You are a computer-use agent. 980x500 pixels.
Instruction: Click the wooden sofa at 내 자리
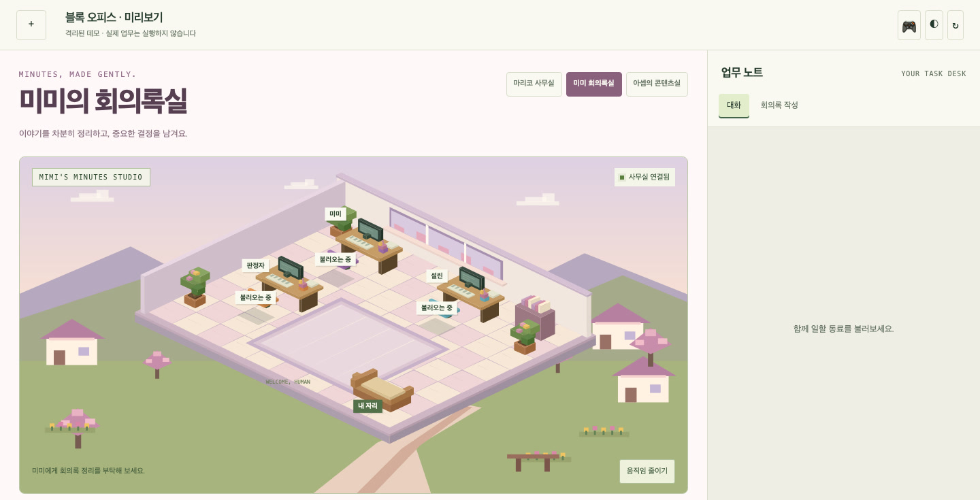[x=382, y=389]
